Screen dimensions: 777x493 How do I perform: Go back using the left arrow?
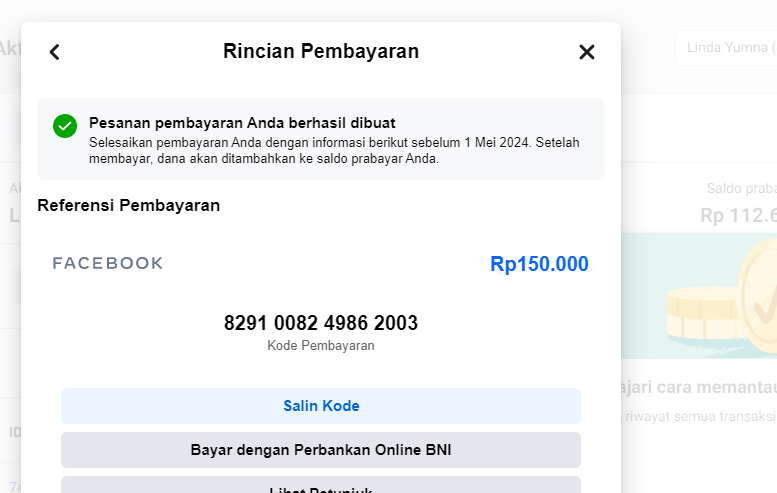point(55,52)
